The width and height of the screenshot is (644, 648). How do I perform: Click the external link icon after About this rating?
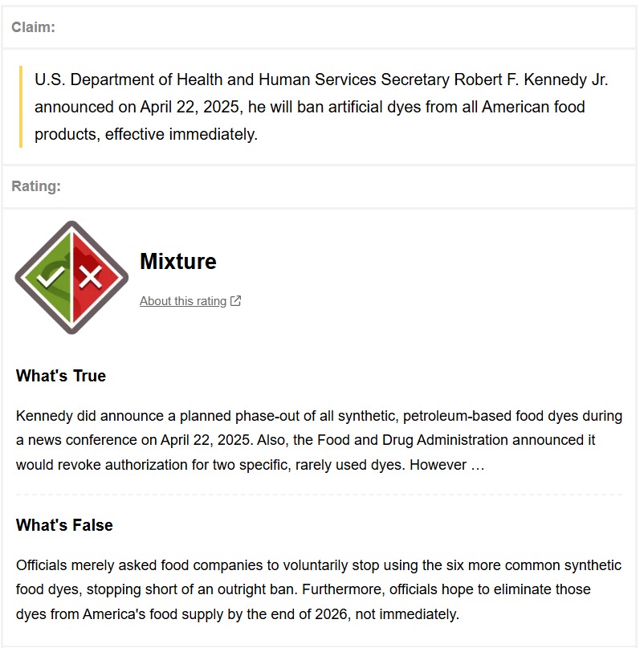(236, 301)
